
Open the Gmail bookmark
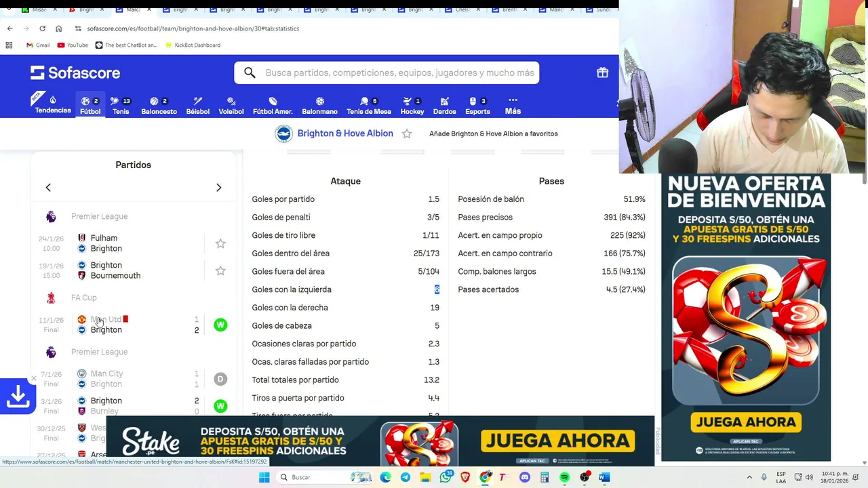point(38,45)
